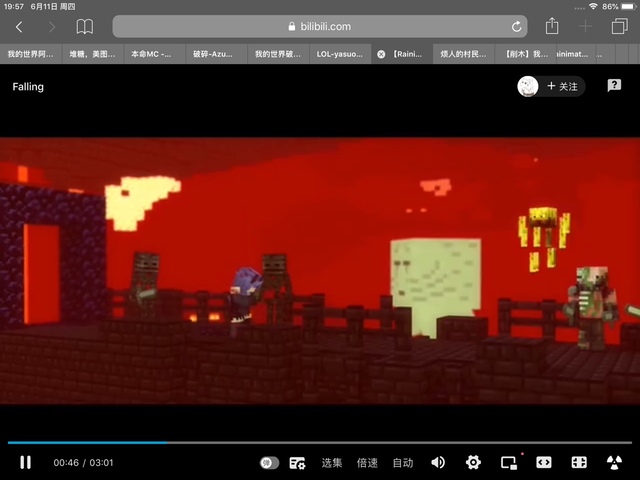This screenshot has width=640, height=480.
Task: Reload the page with the refresh icon
Action: (x=516, y=27)
